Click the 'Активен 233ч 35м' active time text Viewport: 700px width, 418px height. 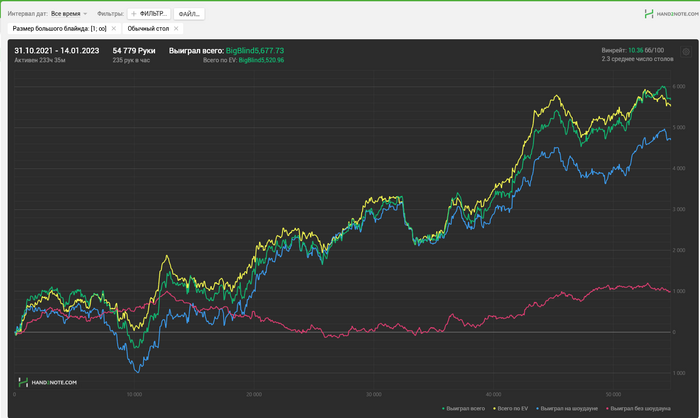pos(40,60)
